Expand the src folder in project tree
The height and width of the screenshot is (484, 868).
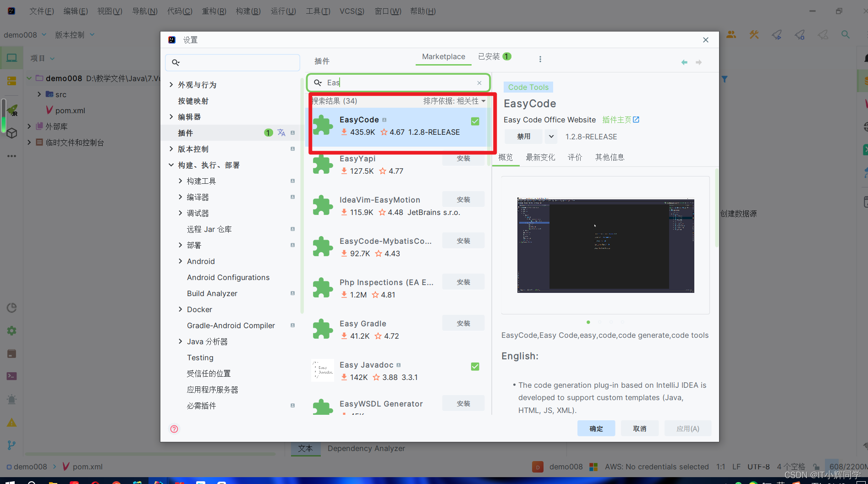[39, 94]
